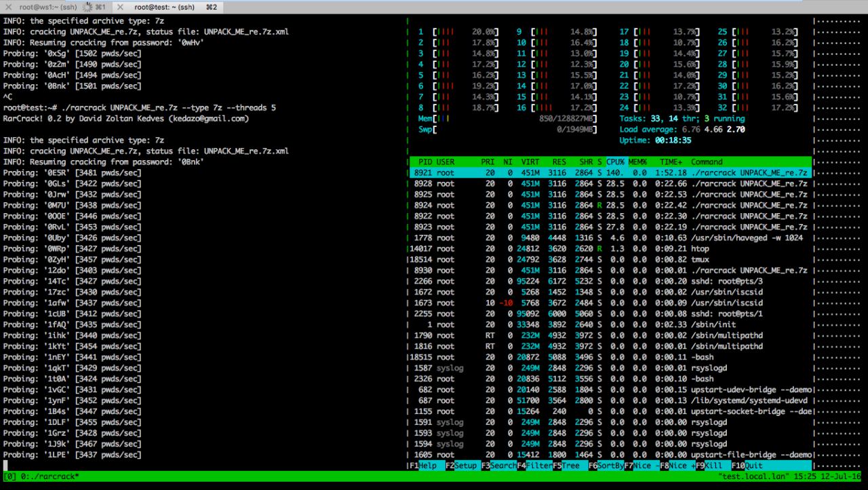
Task: Sort processes by the CPU% column header
Action: (x=615, y=162)
